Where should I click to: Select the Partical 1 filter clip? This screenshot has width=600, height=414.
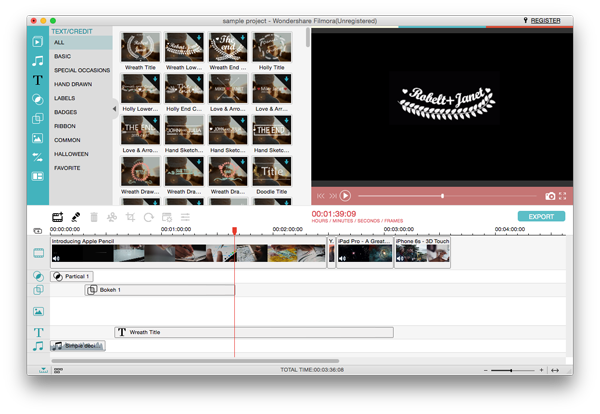point(72,276)
